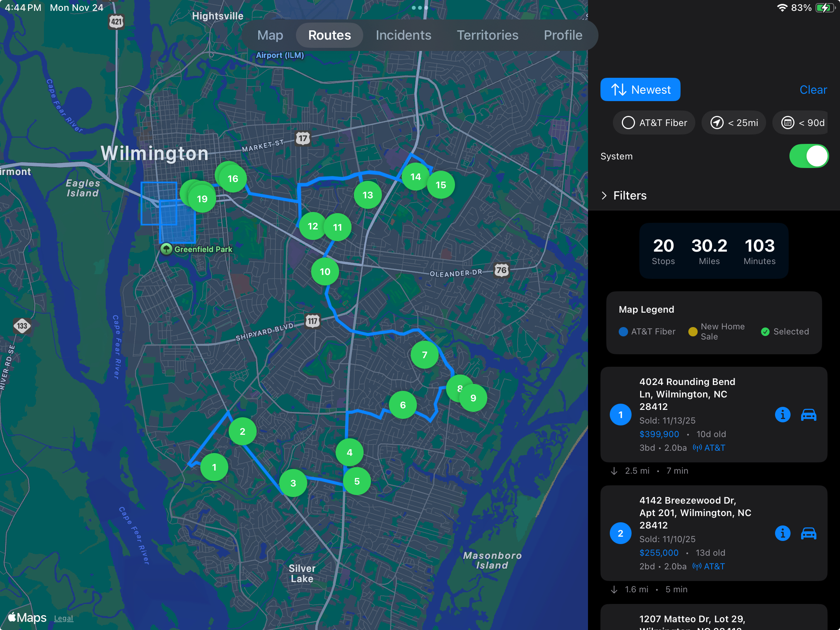This screenshot has width=840, height=630.
Task: Select map stop marker 6
Action: tap(403, 405)
